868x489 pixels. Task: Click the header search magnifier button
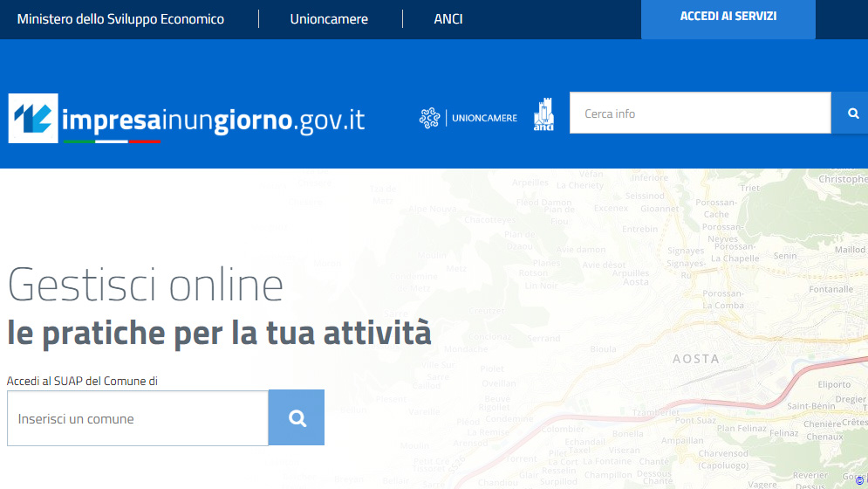851,114
